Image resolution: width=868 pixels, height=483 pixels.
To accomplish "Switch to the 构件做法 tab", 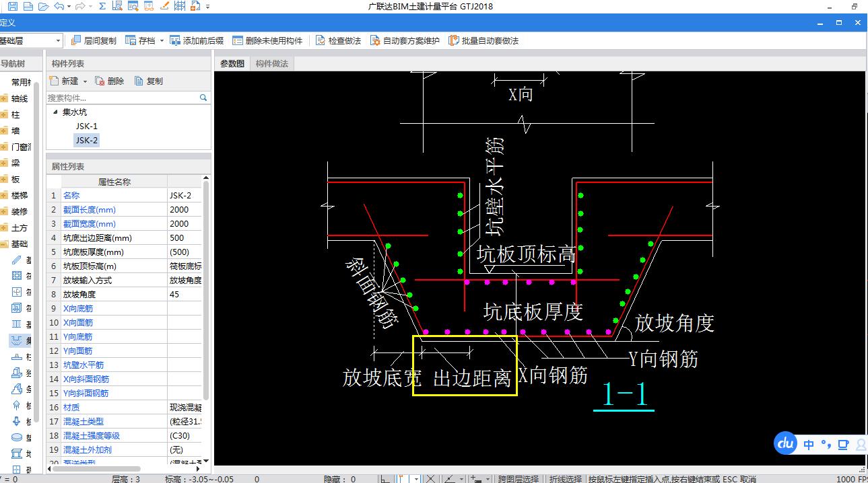I will [x=271, y=63].
